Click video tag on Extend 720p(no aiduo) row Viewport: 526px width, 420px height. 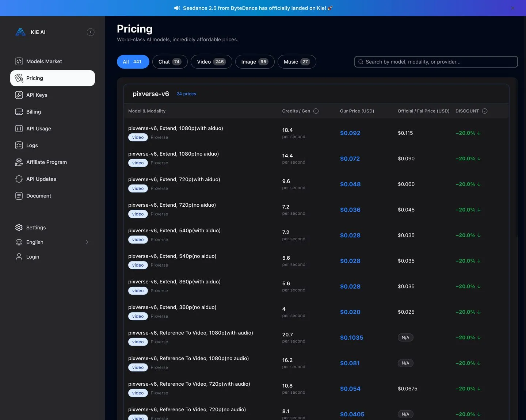[x=138, y=214]
